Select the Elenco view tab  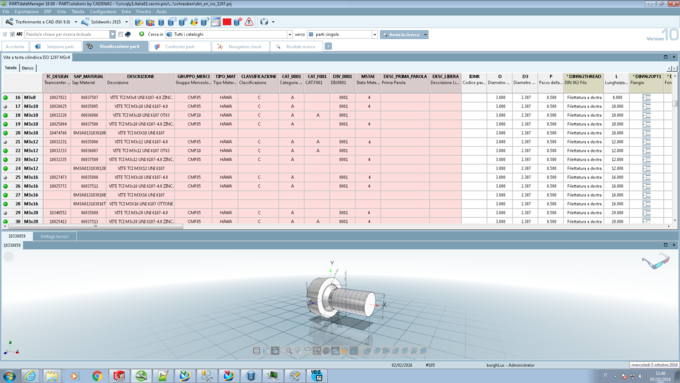point(27,68)
